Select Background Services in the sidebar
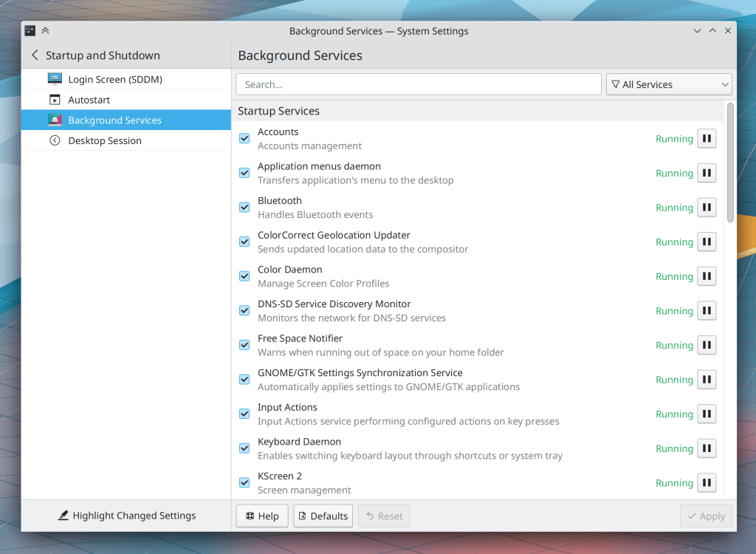The width and height of the screenshot is (756, 554). 114,120
